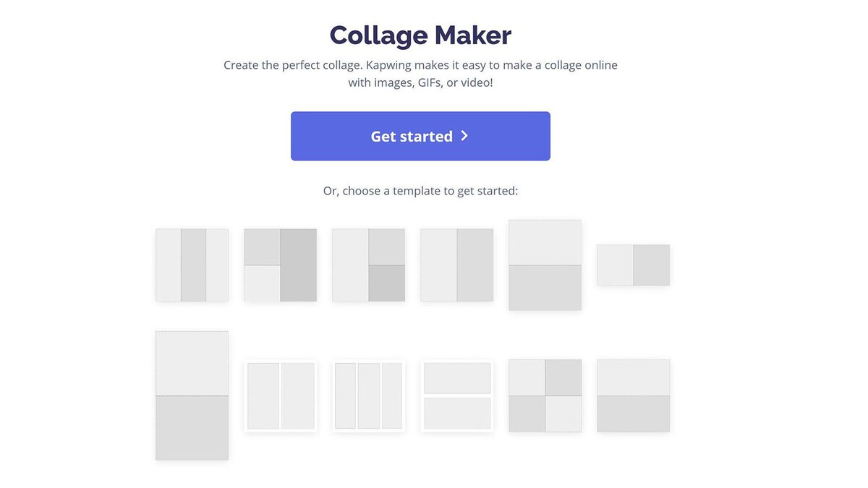The height and width of the screenshot is (488, 868).
Task: Click the 'choose a template' prompt text
Action: pos(420,192)
